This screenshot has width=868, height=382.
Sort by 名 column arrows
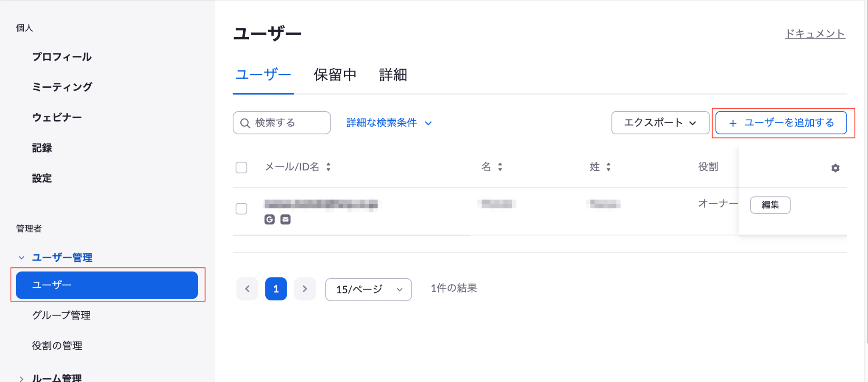500,167
